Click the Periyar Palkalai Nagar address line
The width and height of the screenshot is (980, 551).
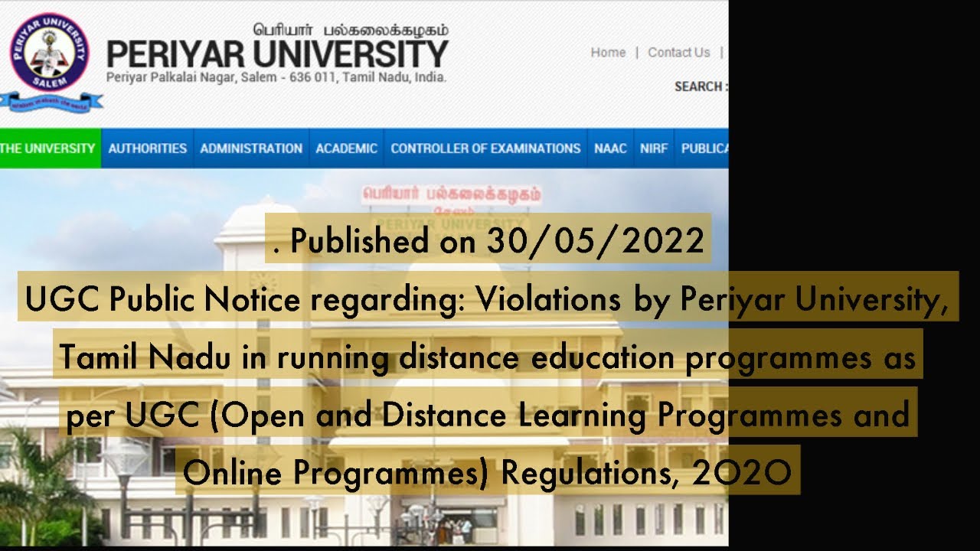click(x=276, y=77)
